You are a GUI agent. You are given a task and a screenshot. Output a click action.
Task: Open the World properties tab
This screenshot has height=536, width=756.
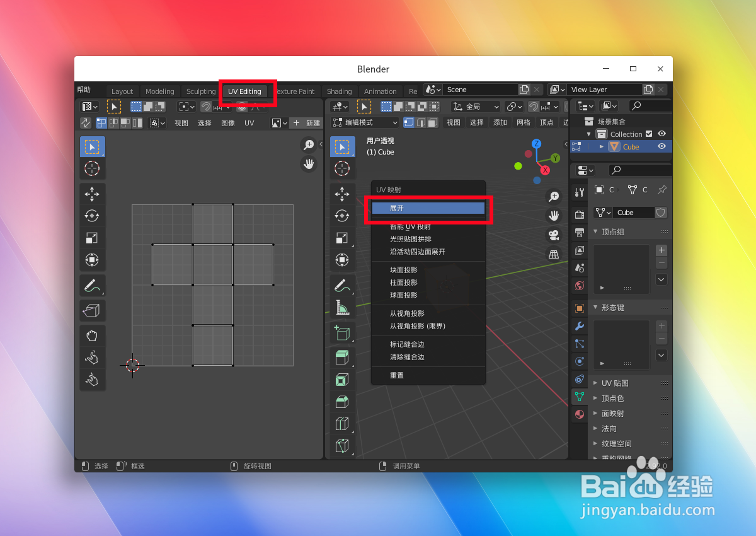580,286
